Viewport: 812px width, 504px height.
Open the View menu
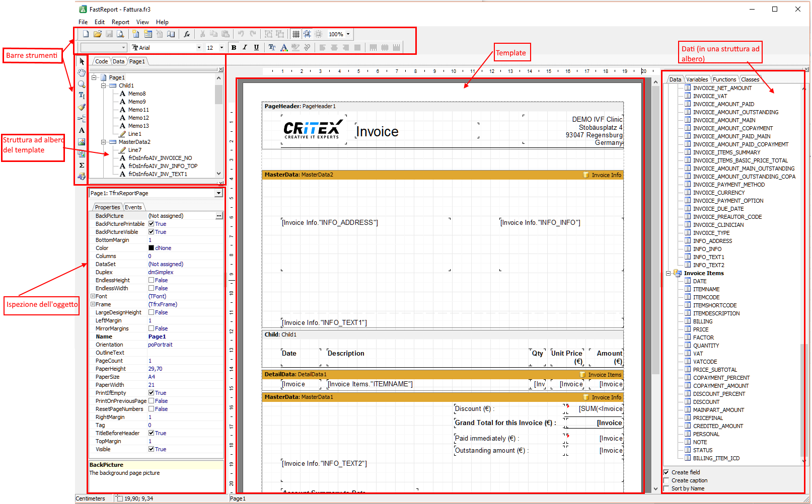point(142,22)
